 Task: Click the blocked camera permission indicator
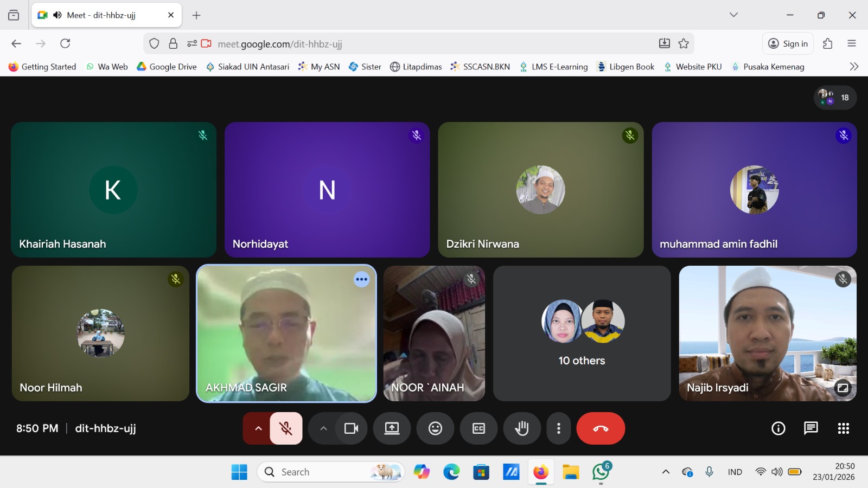point(206,44)
